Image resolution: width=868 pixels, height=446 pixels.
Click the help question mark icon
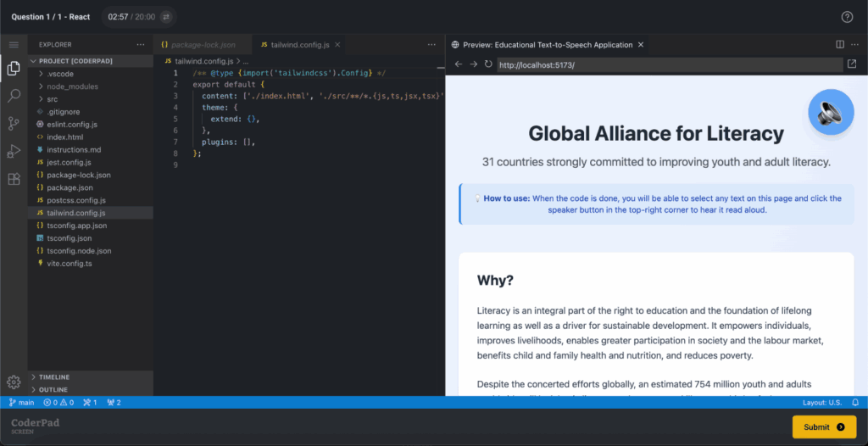(x=847, y=17)
